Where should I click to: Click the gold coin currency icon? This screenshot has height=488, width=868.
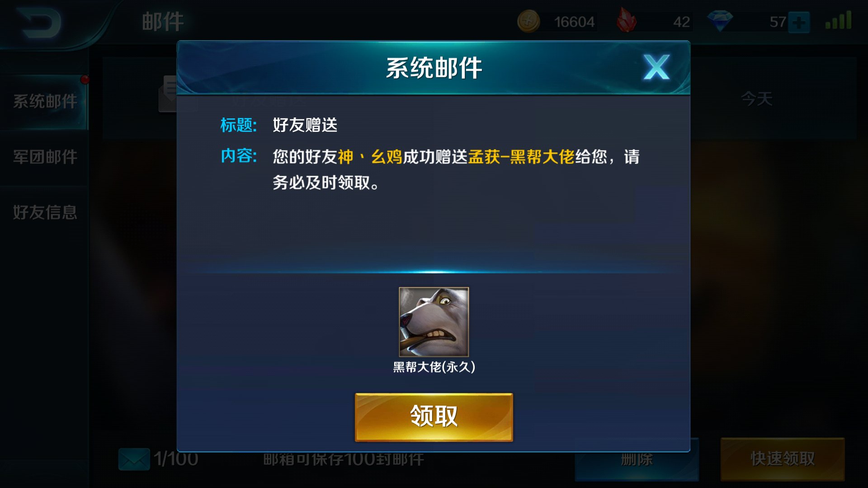[x=528, y=21]
